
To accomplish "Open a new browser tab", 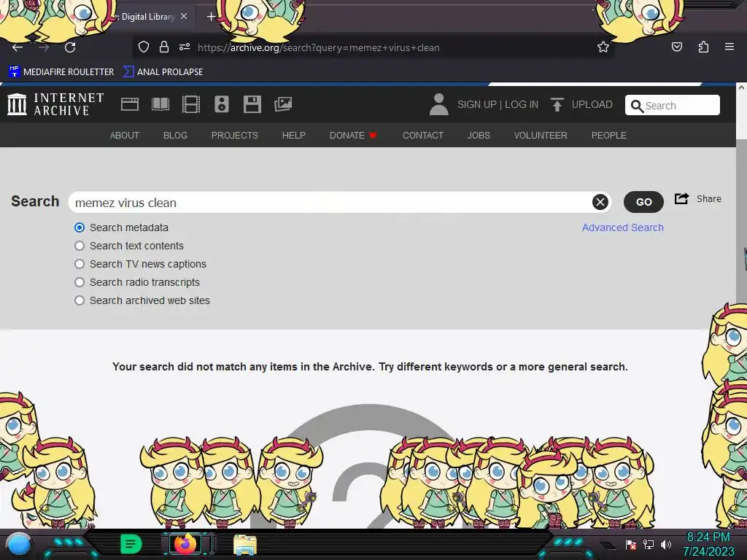I will [x=211, y=17].
